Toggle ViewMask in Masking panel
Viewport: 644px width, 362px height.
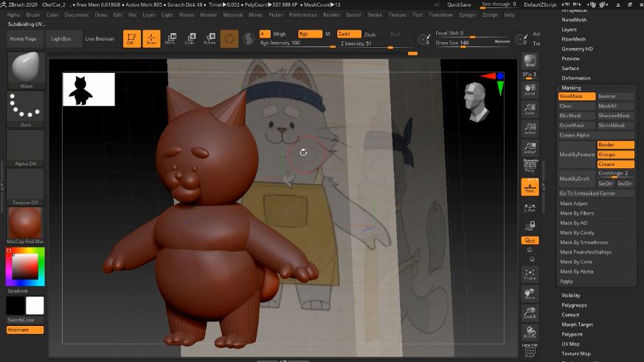[x=576, y=97]
